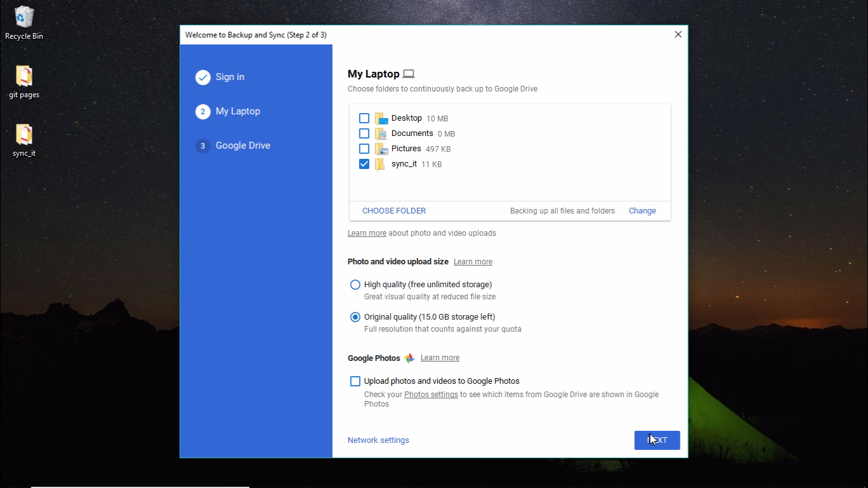Image resolution: width=868 pixels, height=488 pixels.
Task: Open Network settings
Action: (378, 440)
